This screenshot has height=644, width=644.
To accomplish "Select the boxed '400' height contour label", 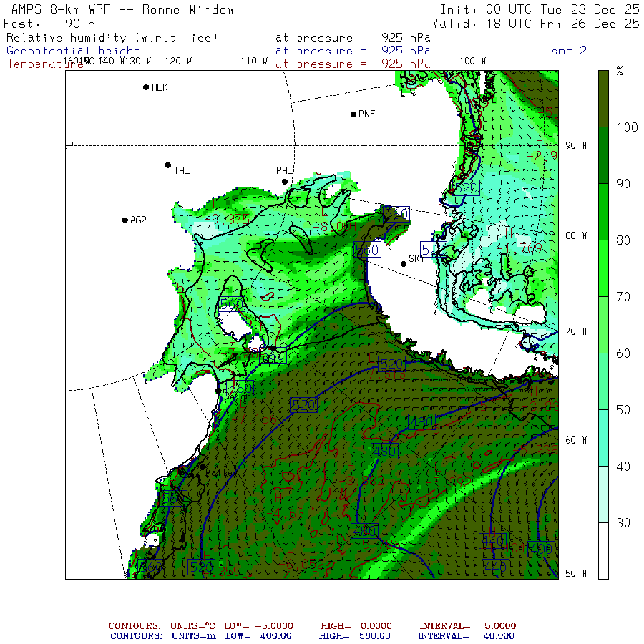I will 542,549.
